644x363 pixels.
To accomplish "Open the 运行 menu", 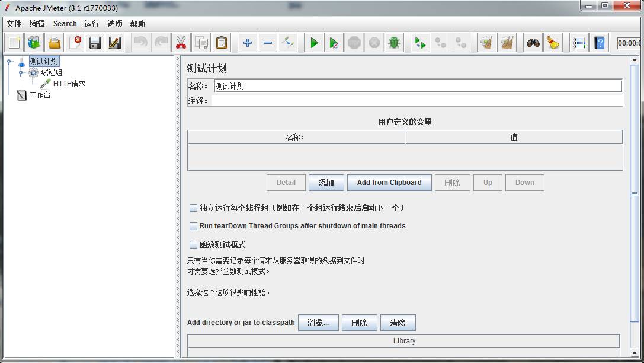I will (92, 24).
